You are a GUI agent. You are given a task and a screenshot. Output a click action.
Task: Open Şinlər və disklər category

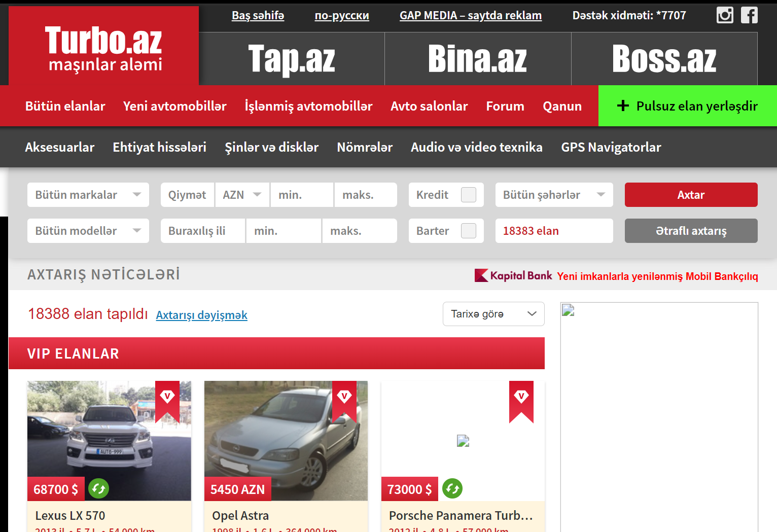tap(272, 147)
